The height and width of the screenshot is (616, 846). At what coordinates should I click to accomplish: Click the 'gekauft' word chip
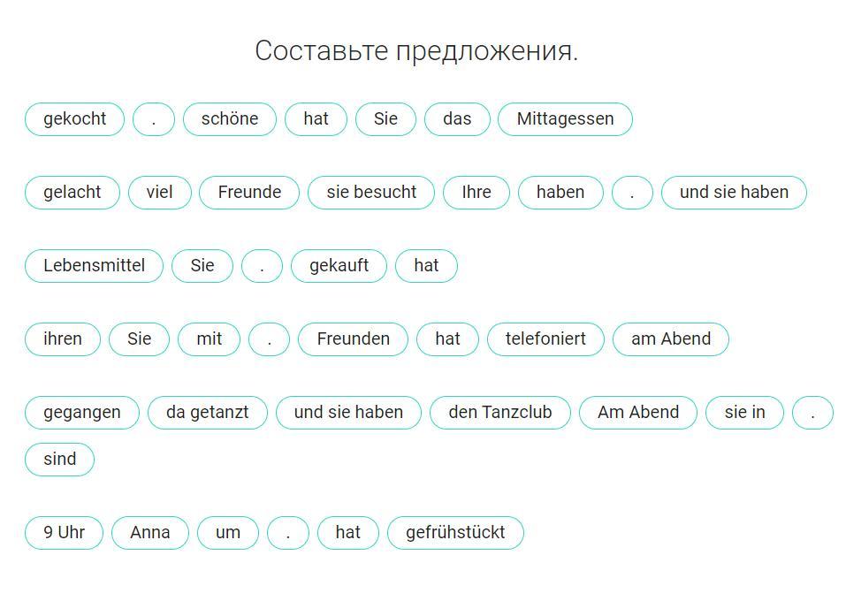pyautogui.click(x=339, y=266)
